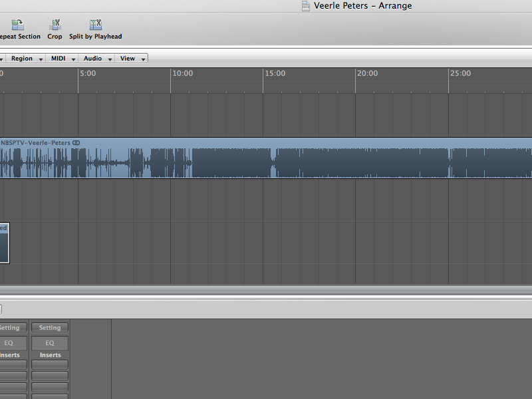Click the Veerle Peters - Arrange window title
Screen dimensions: 532x399
click(362, 6)
